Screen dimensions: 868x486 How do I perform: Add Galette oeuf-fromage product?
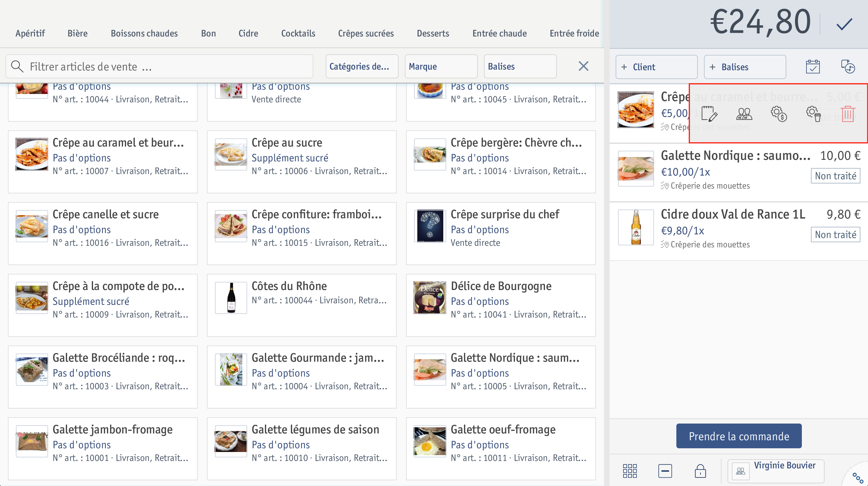tap(501, 449)
